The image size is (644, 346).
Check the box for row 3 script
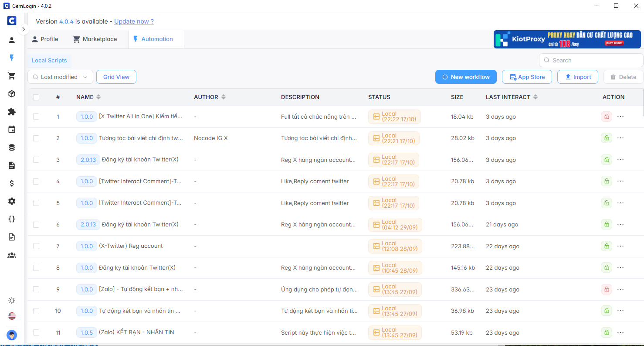[x=36, y=160]
